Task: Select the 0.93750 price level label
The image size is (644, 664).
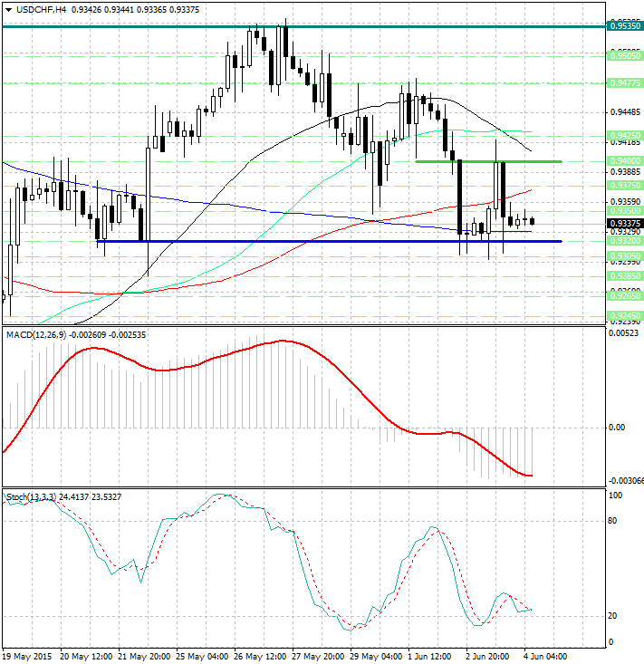Action: 625,186
